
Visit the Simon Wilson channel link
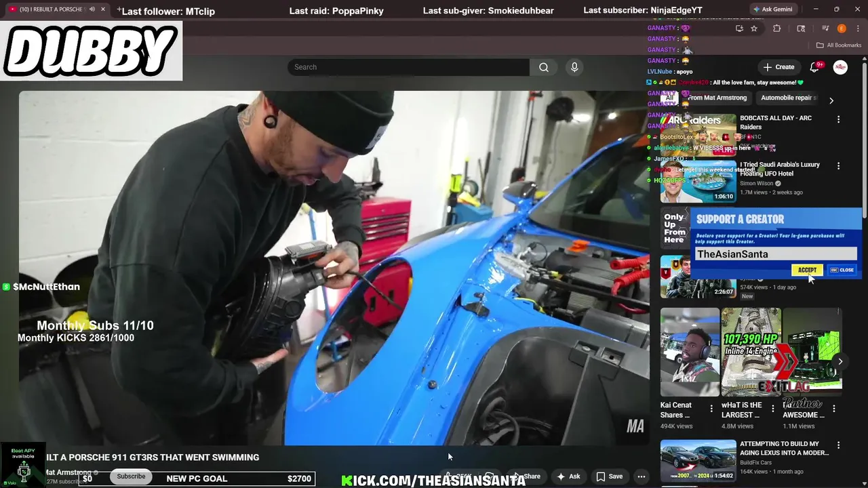pos(757,183)
